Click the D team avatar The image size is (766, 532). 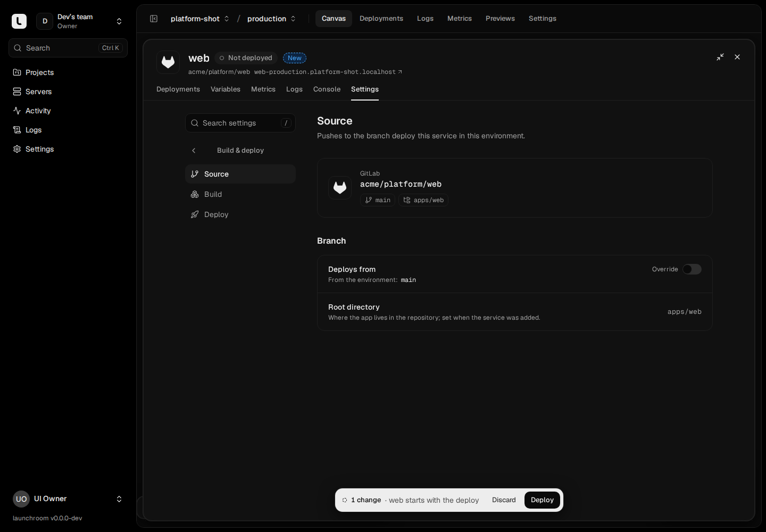pos(45,21)
